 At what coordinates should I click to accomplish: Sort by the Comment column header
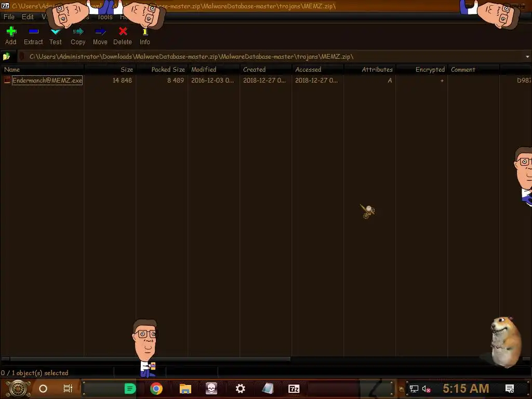[x=473, y=69]
